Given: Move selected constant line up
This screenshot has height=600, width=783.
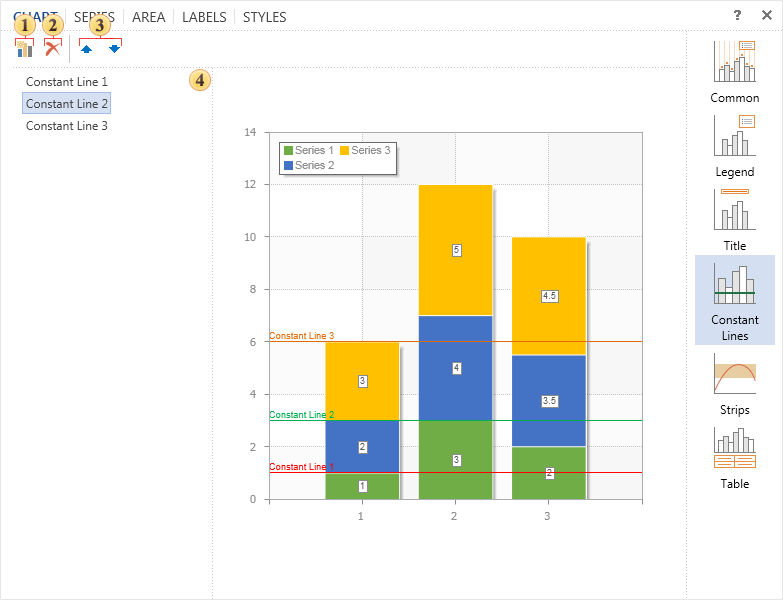Looking at the screenshot, I should point(86,48).
